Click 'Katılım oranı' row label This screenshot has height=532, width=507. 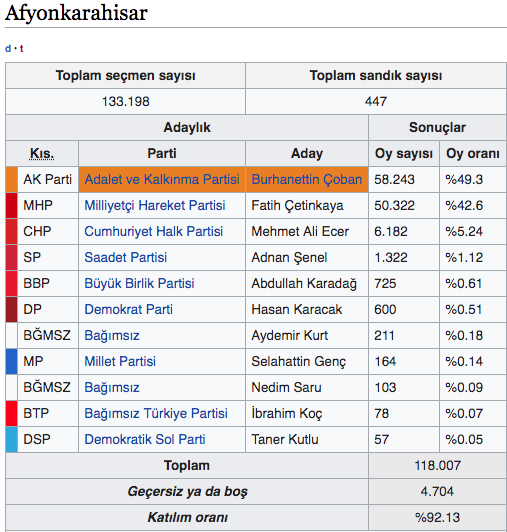(x=187, y=517)
